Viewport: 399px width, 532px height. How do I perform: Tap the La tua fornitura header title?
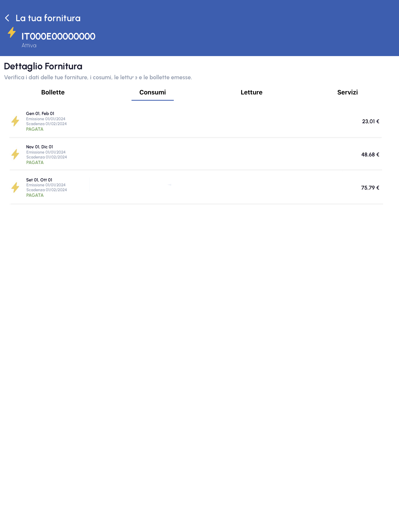[48, 18]
